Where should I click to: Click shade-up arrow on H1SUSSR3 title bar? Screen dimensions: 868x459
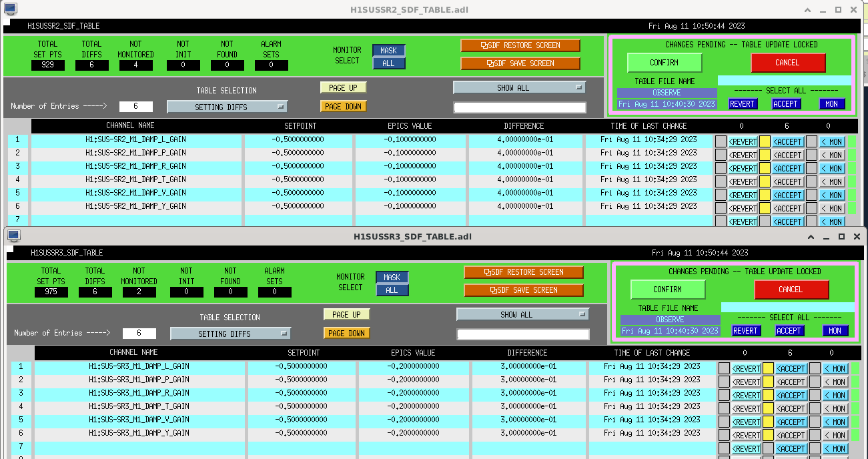pos(811,237)
